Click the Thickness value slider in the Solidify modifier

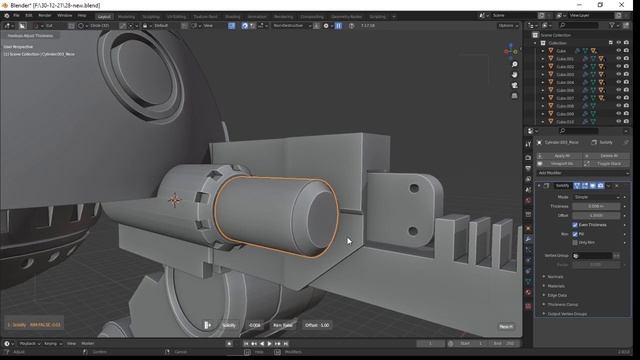(x=596, y=207)
